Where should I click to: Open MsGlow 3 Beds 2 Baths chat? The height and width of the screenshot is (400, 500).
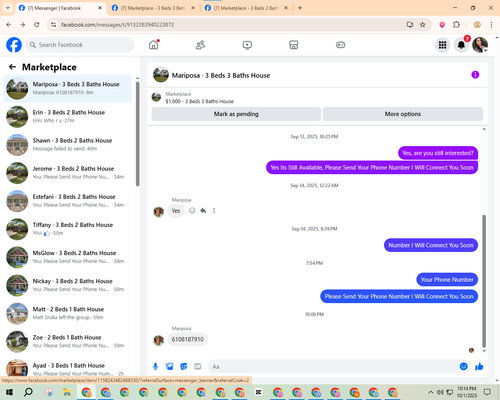point(67,257)
